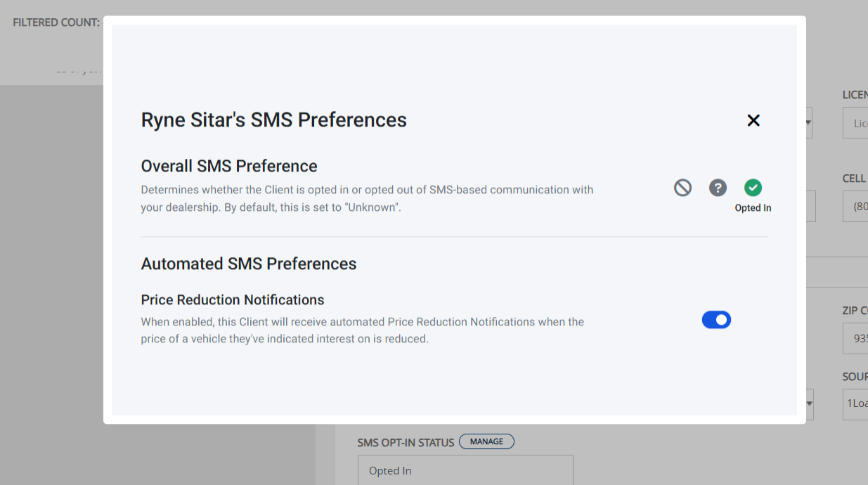Click the Ryne Sitar's SMS Preferences title
Viewport: 868px width, 485px height.
(274, 120)
